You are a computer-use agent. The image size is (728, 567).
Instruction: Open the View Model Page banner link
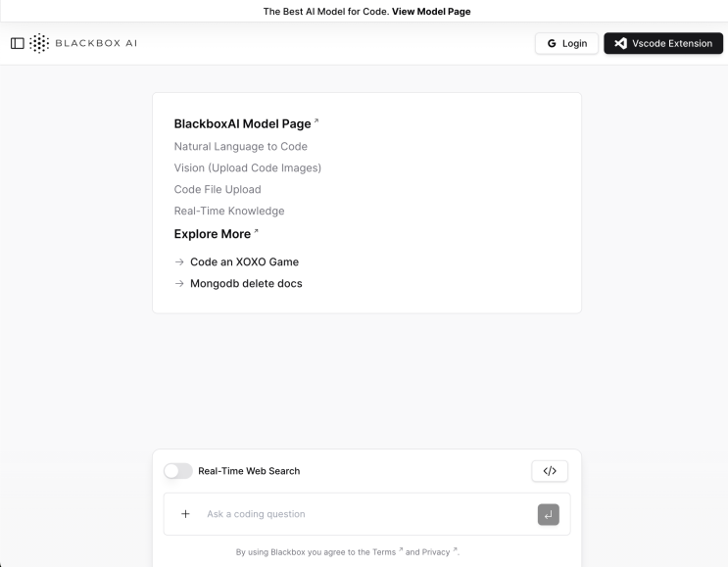[x=431, y=11]
